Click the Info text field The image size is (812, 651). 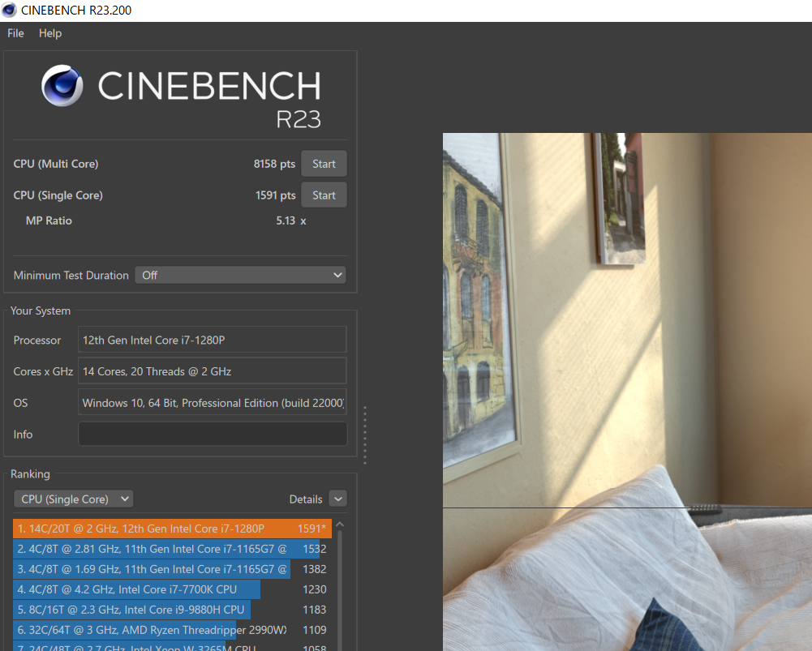[x=213, y=434]
